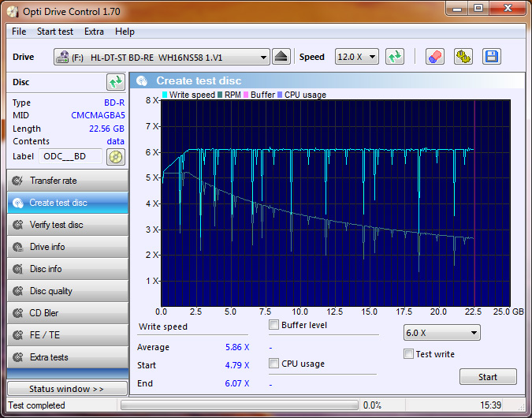
Task: Open the Start test menu
Action: coord(55,32)
